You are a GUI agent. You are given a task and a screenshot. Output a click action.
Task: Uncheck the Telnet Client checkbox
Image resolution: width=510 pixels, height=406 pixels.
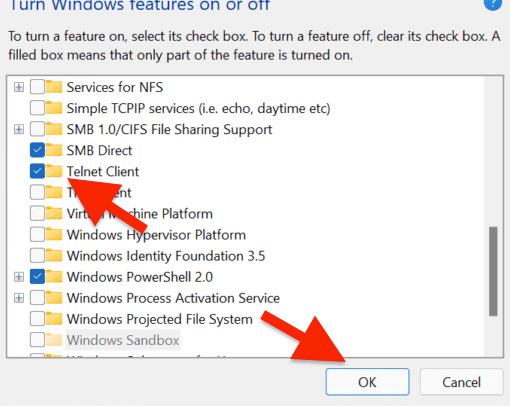click(x=37, y=171)
